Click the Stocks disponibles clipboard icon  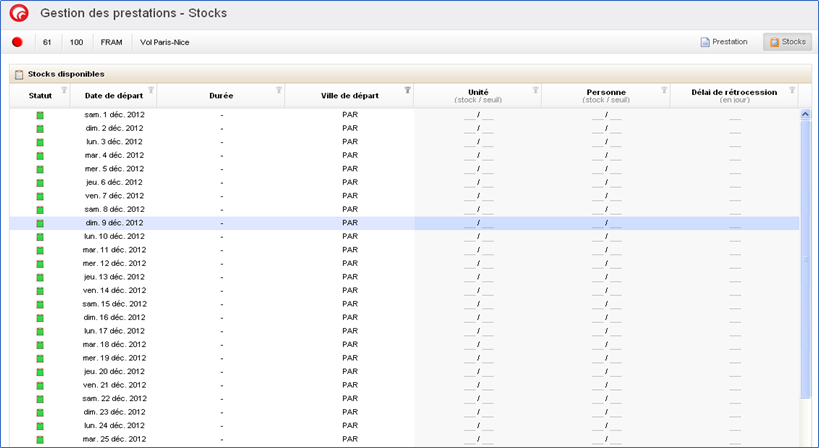point(19,74)
